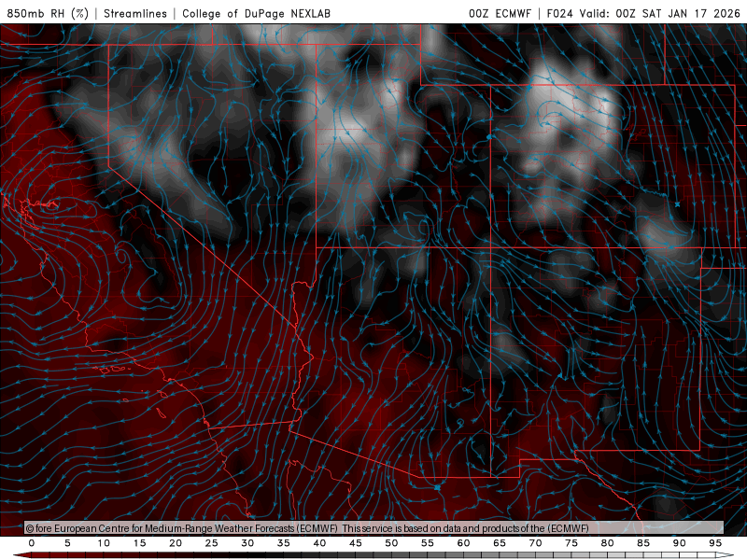Click the "40" value on color scale
The image size is (747, 560).
[319, 543]
